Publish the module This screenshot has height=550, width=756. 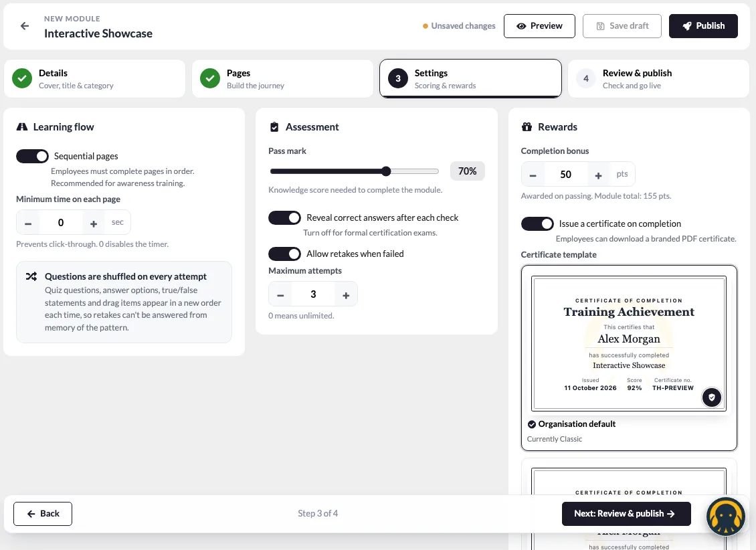pos(703,26)
